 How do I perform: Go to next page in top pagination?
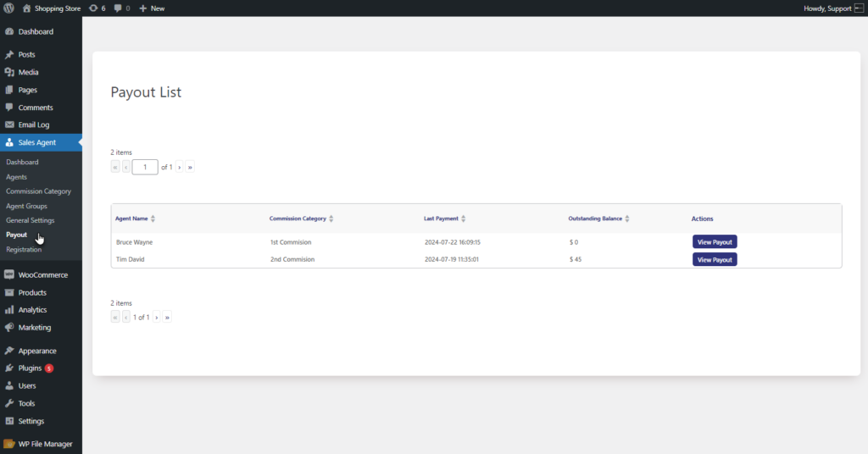coord(180,167)
